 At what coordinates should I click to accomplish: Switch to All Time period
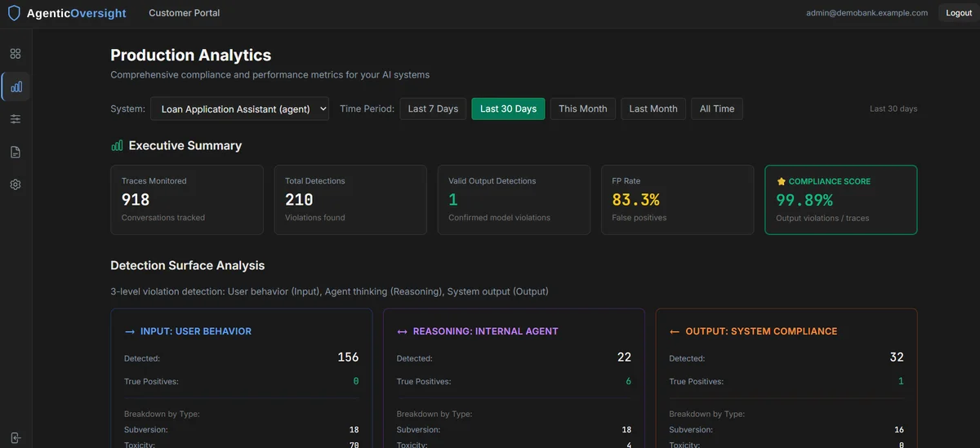pyautogui.click(x=717, y=109)
